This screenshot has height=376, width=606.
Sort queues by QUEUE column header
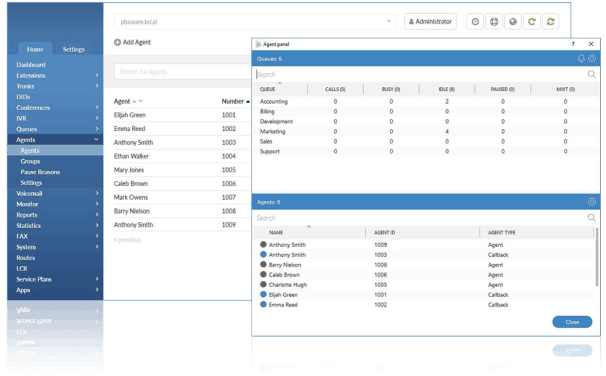coord(267,89)
